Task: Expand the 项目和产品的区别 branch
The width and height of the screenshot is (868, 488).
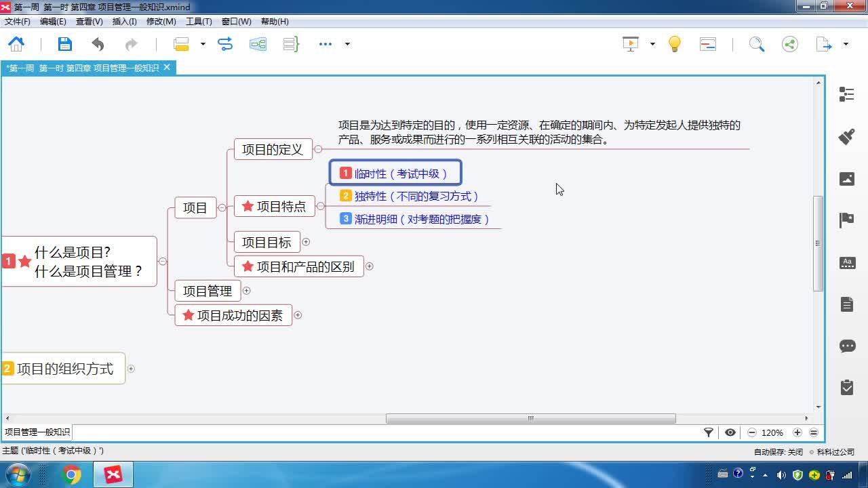Action: coord(370,266)
